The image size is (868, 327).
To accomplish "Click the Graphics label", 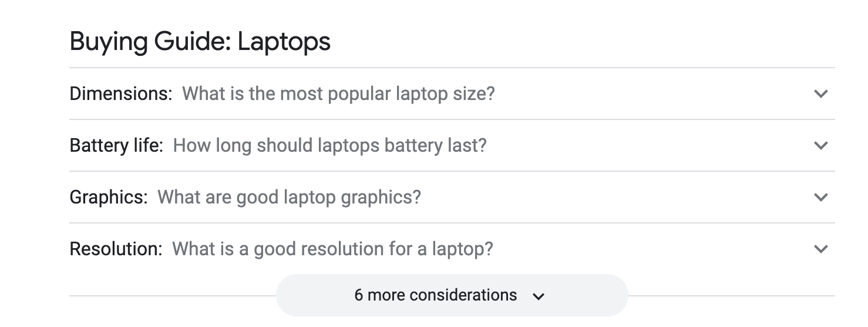I will point(108,197).
